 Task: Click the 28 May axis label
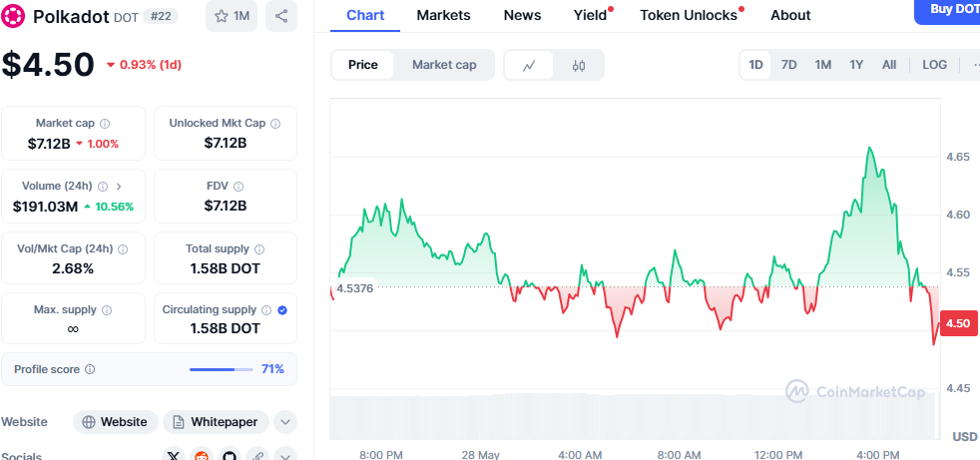click(x=481, y=454)
